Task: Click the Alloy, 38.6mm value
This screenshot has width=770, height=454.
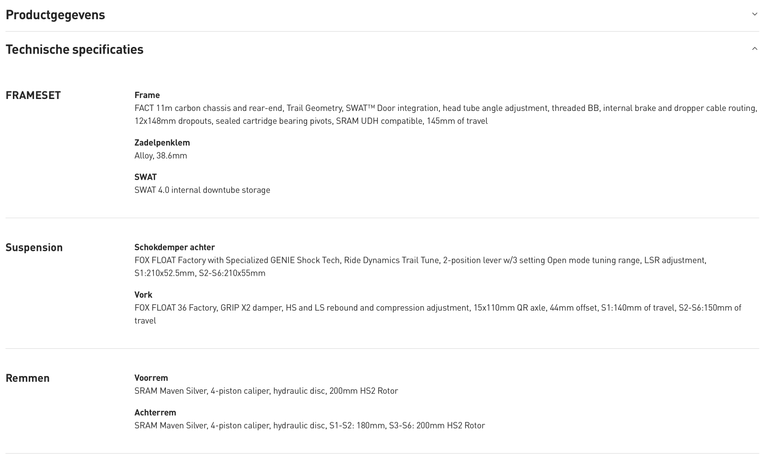Action: coord(161,156)
